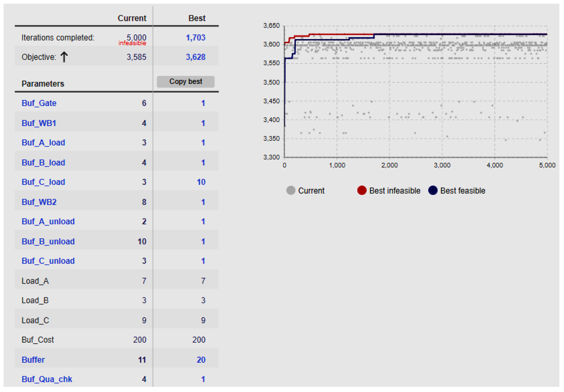
Task: Click the Buf_B_load parameter link
Action: point(43,163)
